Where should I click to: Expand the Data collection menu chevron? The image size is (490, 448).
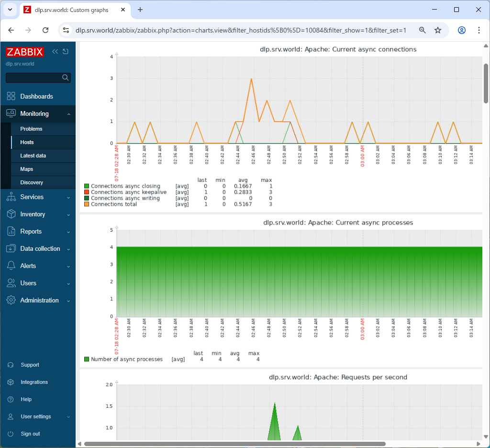pyautogui.click(x=69, y=249)
